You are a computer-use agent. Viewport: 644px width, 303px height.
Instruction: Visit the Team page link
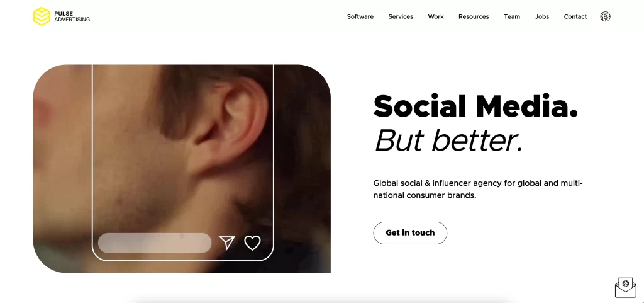pyautogui.click(x=512, y=17)
